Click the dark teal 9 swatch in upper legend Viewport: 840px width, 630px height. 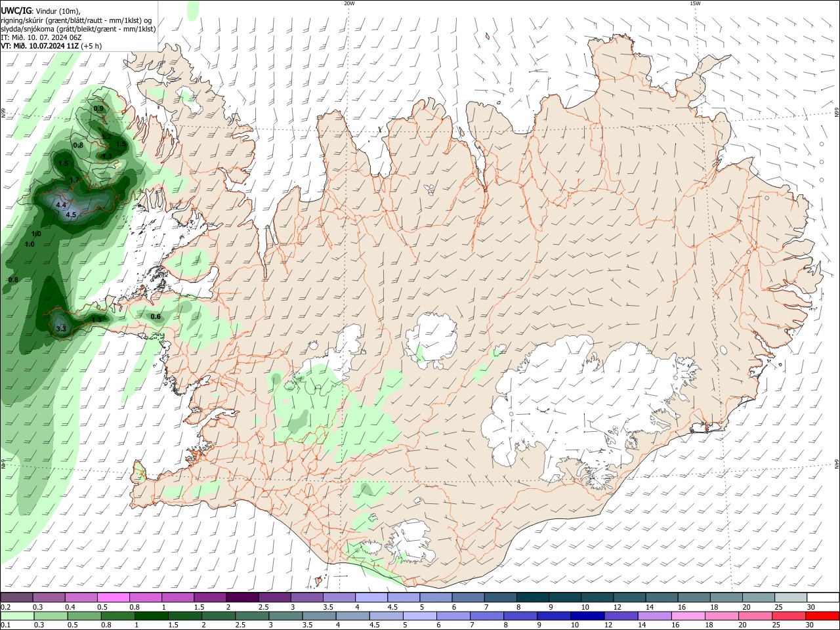(564, 597)
